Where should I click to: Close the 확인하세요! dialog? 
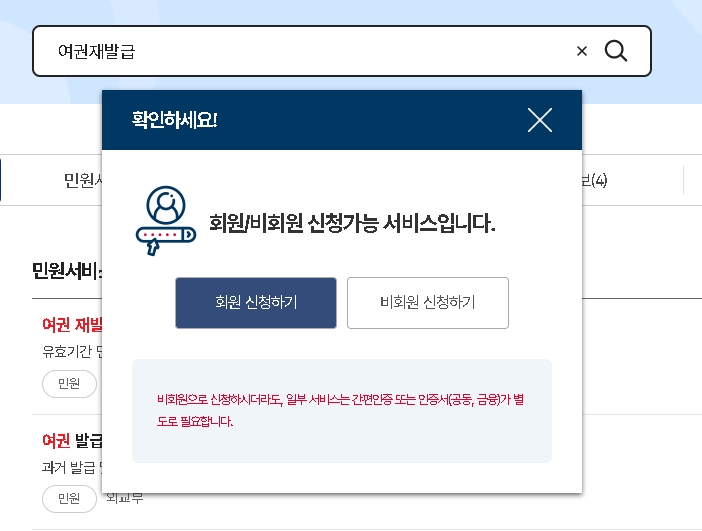pos(539,120)
